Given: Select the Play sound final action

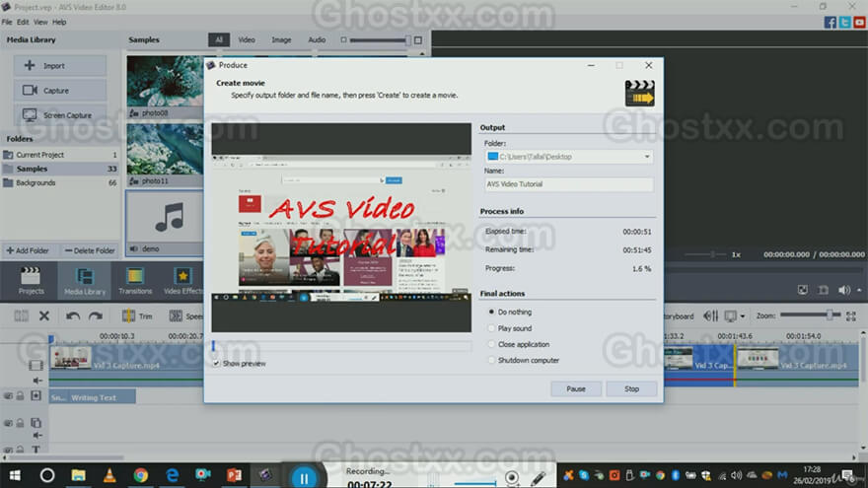Looking at the screenshot, I should tap(510, 328).
